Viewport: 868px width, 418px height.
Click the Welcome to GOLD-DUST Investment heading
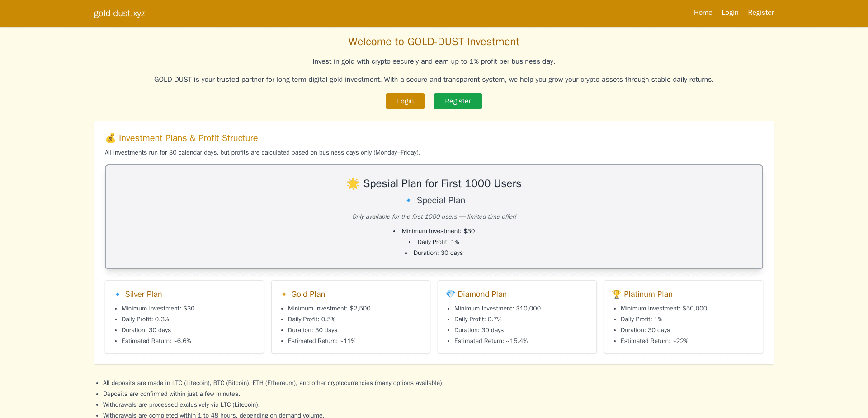434,42
